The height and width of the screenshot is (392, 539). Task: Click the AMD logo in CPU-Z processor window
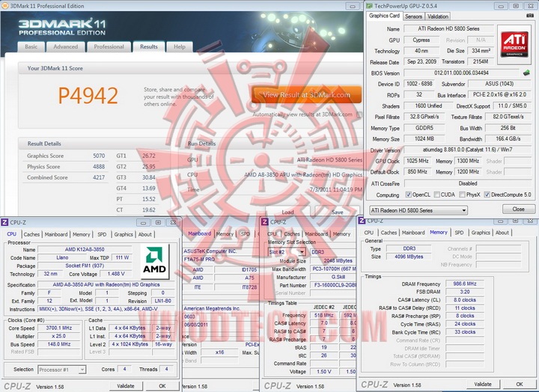[155, 261]
